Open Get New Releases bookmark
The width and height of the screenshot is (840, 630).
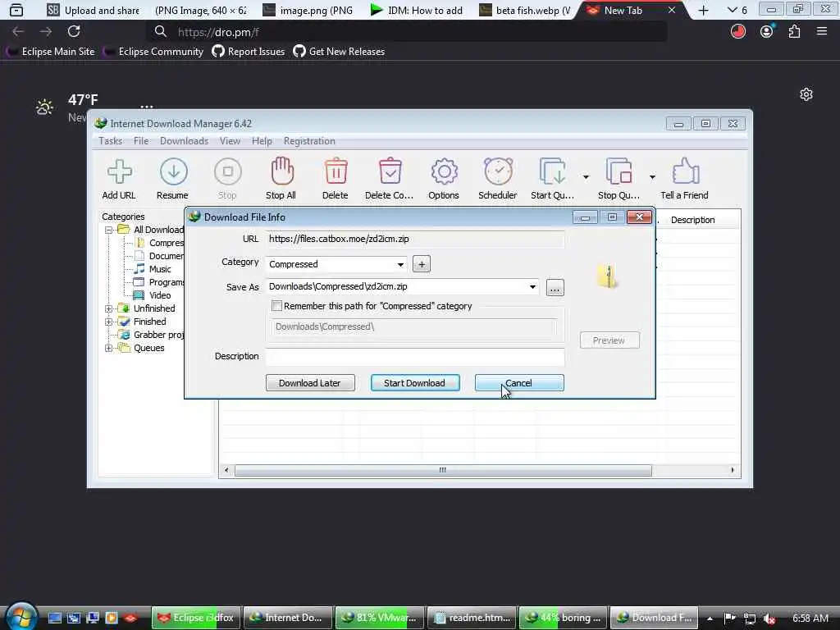[x=339, y=52]
